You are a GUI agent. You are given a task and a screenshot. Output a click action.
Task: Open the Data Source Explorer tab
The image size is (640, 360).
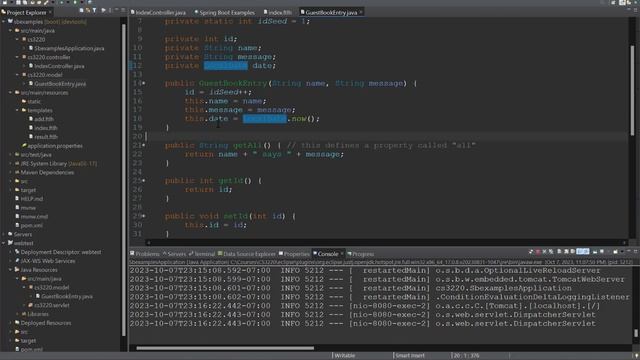[247, 254]
